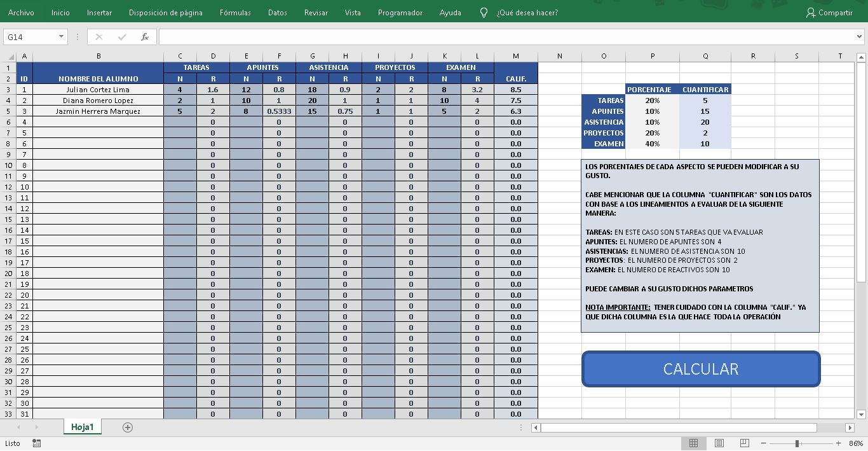Click inside the formula bar input

[505, 37]
